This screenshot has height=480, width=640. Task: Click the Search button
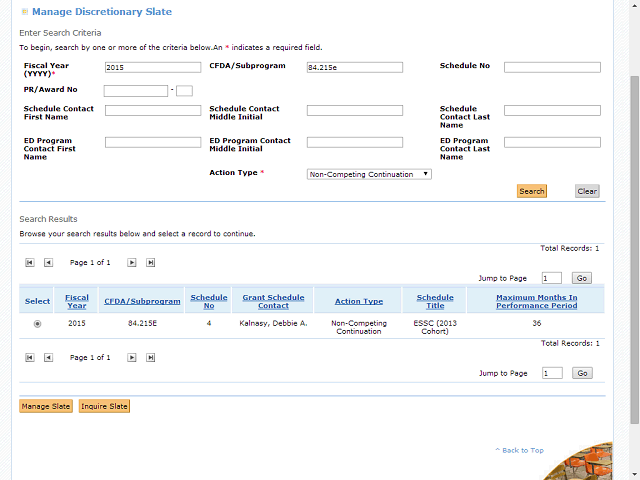click(531, 191)
